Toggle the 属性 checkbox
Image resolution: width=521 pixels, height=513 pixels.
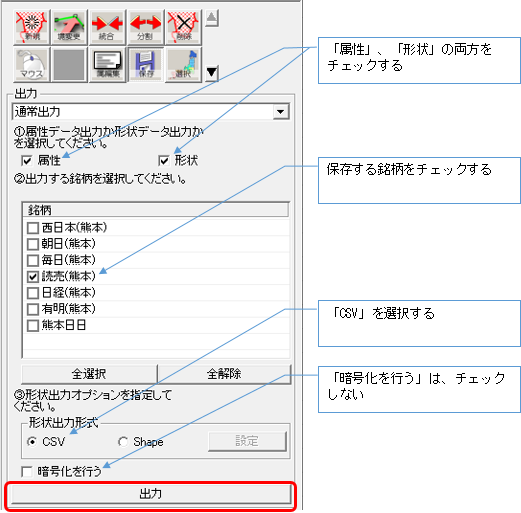[x=26, y=161]
